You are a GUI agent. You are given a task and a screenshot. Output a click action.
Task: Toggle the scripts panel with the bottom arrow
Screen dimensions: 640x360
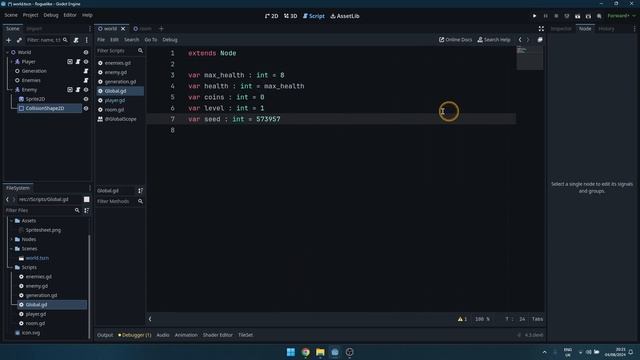click(150, 319)
